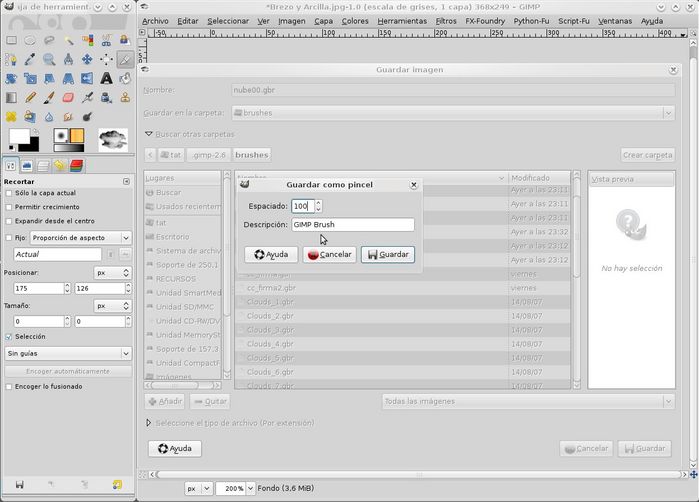
Task: Pick the Bucket Fill tool
Action: coord(125,78)
